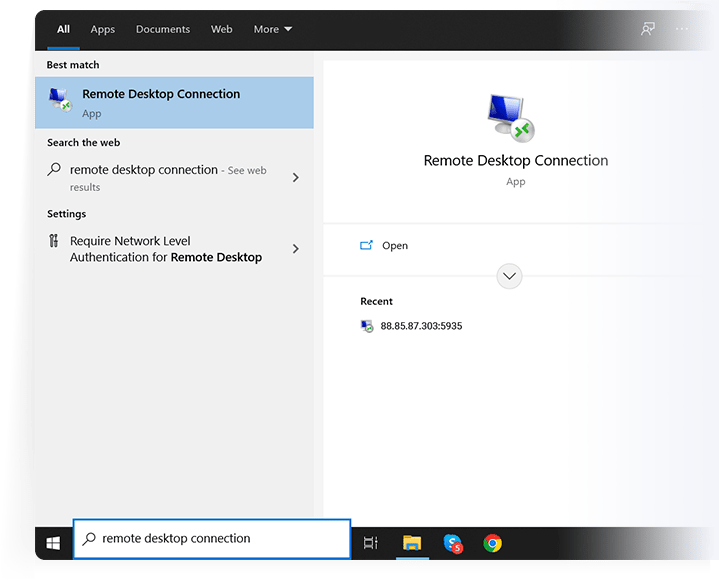Switch to the Web search tab
Image resolution: width=719 pixels, height=579 pixels.
click(x=221, y=29)
